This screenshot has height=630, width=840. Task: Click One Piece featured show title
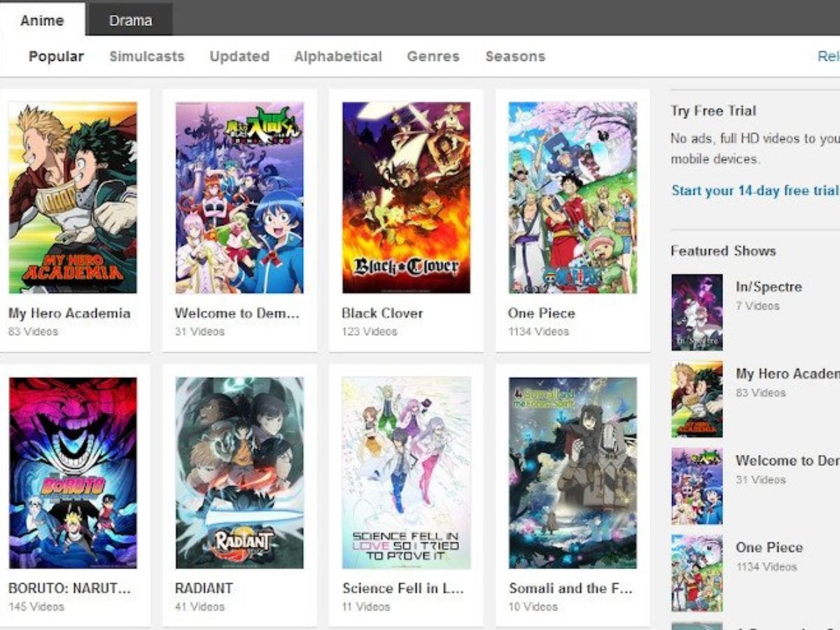[769, 547]
